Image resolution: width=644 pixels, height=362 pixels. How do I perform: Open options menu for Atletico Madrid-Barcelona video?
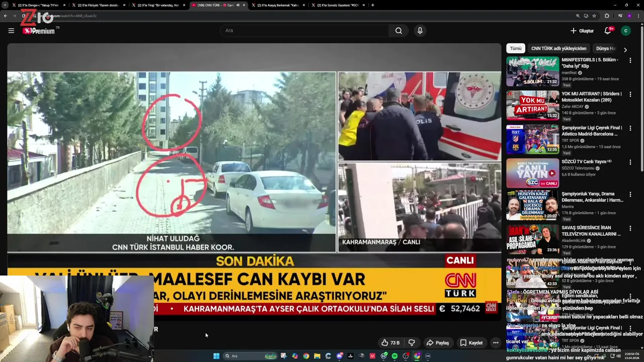click(x=630, y=128)
